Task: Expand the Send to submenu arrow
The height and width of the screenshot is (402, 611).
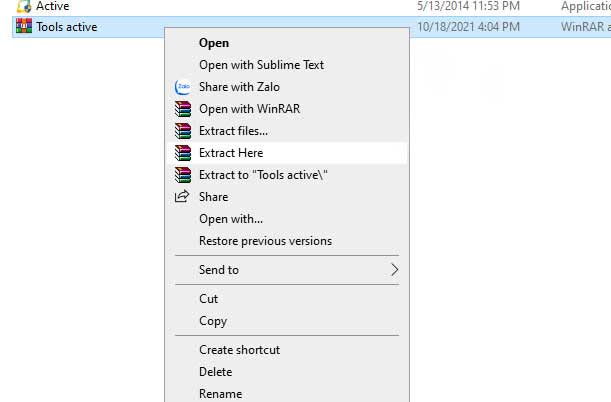Action: coord(394,270)
